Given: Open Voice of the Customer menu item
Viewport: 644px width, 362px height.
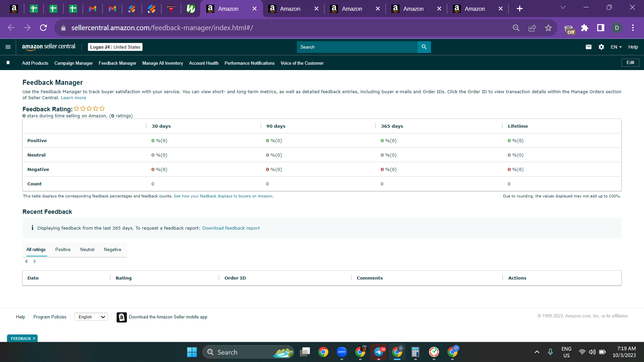Looking at the screenshot, I should tap(302, 63).
